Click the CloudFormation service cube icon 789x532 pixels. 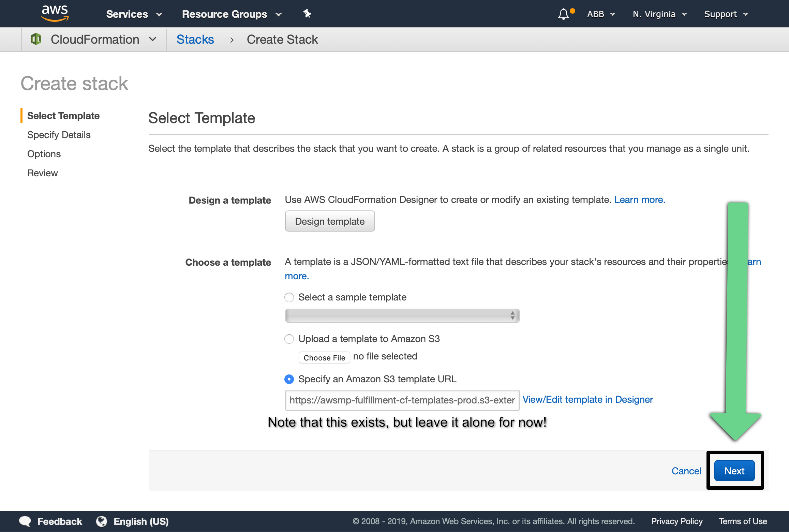pyautogui.click(x=36, y=39)
